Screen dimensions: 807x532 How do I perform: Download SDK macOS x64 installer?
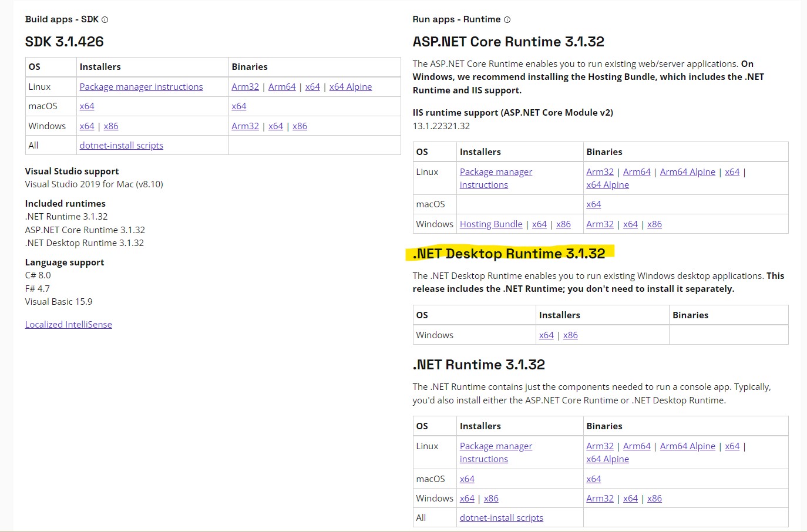(87, 106)
